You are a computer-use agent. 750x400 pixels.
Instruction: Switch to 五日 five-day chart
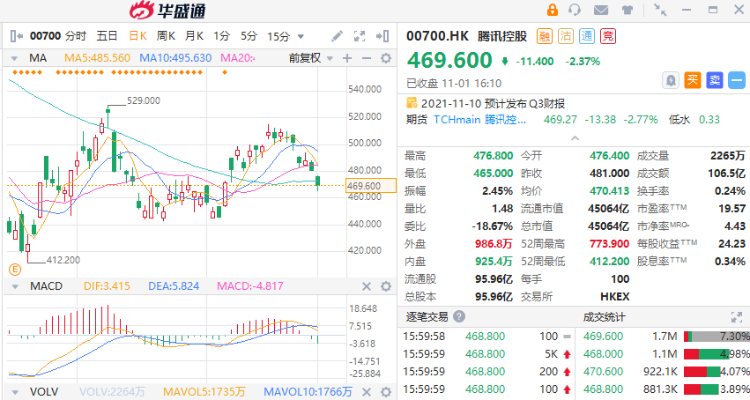pyautogui.click(x=107, y=36)
